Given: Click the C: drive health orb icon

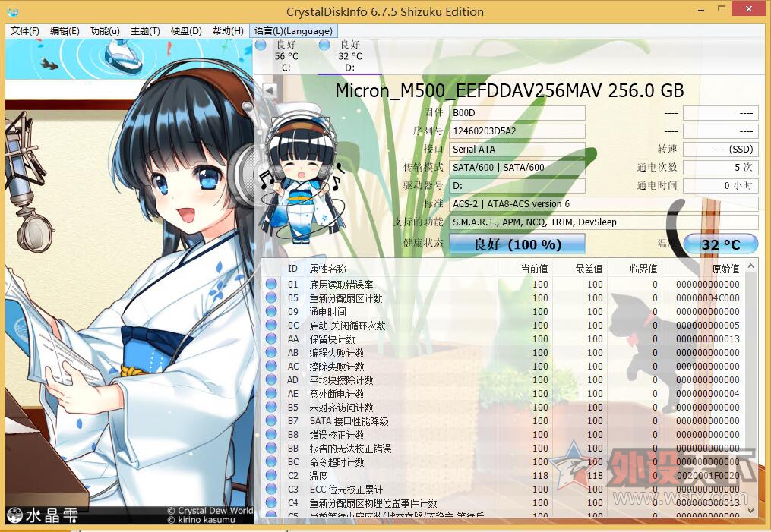Looking at the screenshot, I should coord(261,46).
